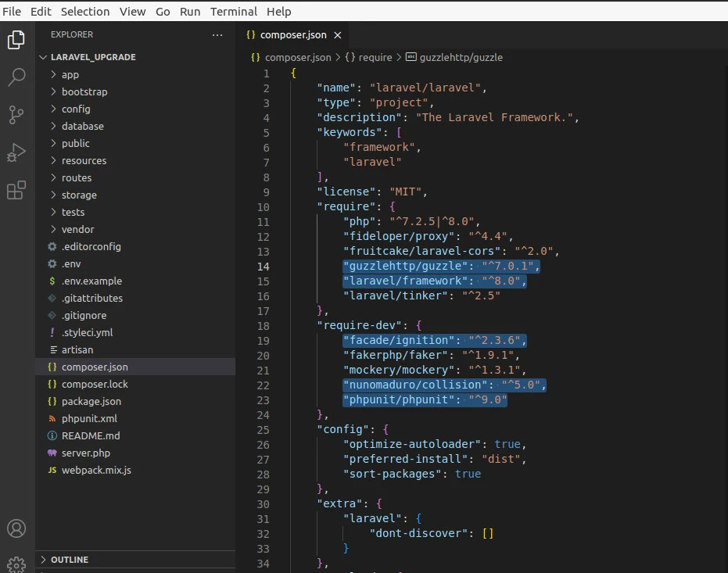Image resolution: width=728 pixels, height=573 pixels.
Task: Open the Source Control icon
Action: point(17,114)
